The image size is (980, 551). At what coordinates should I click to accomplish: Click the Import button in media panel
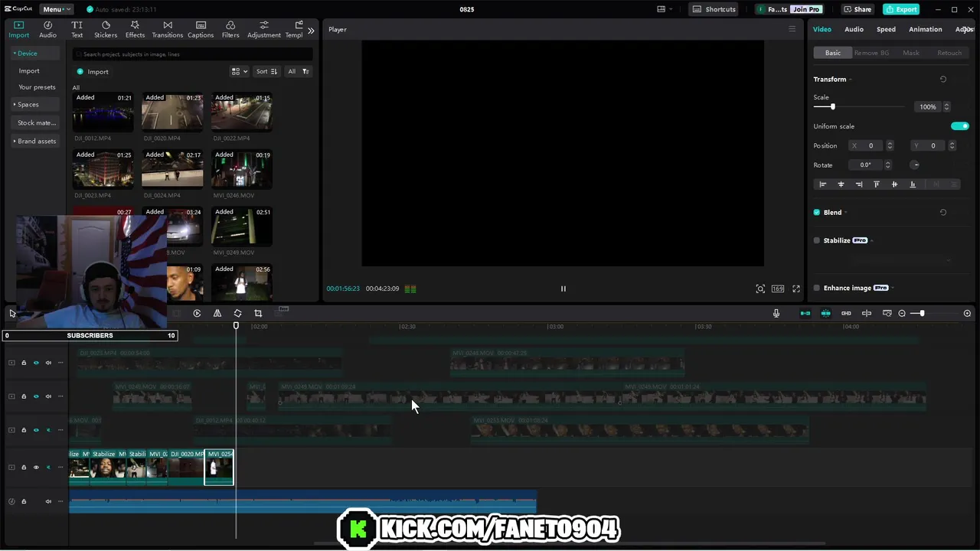[93, 72]
